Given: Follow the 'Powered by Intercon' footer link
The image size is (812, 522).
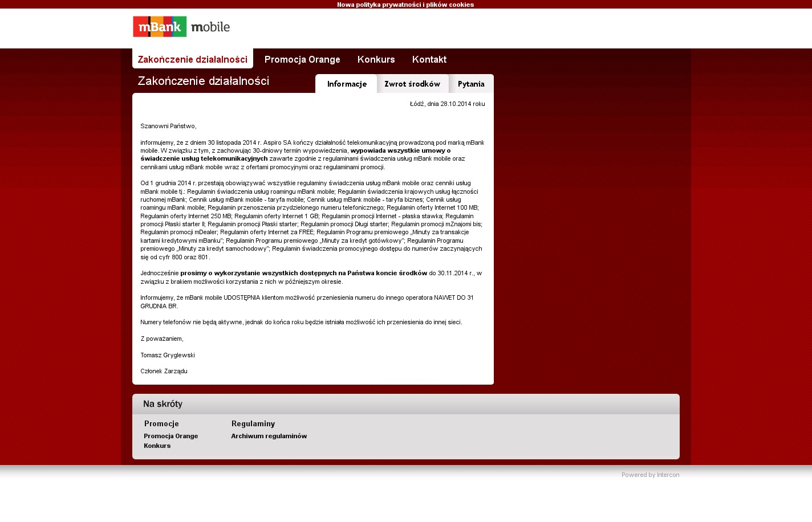Looking at the screenshot, I should [x=651, y=475].
